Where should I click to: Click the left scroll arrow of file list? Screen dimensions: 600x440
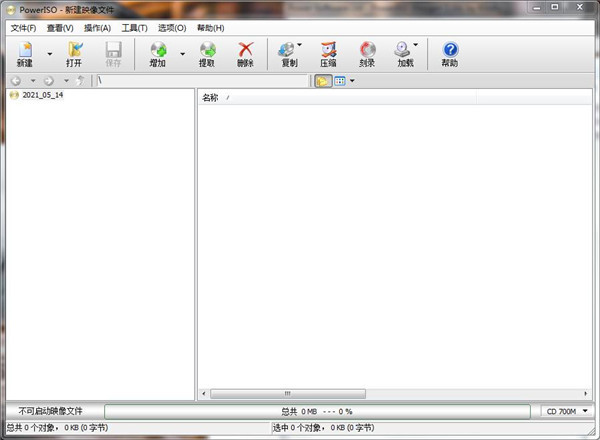click(204, 393)
